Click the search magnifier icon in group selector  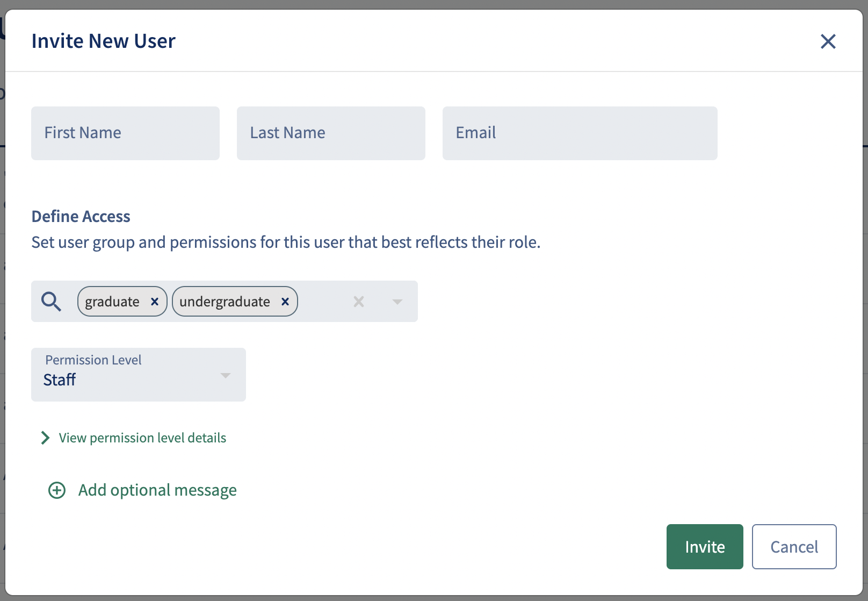coord(51,302)
